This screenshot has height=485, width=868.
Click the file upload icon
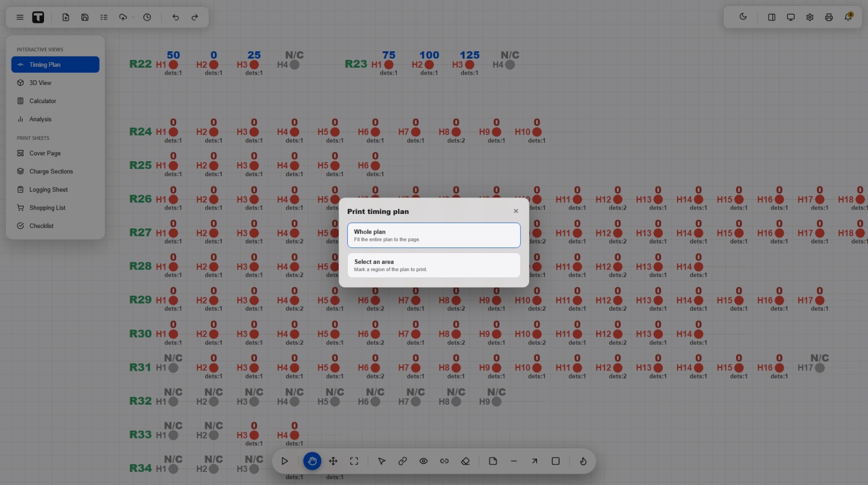[66, 17]
